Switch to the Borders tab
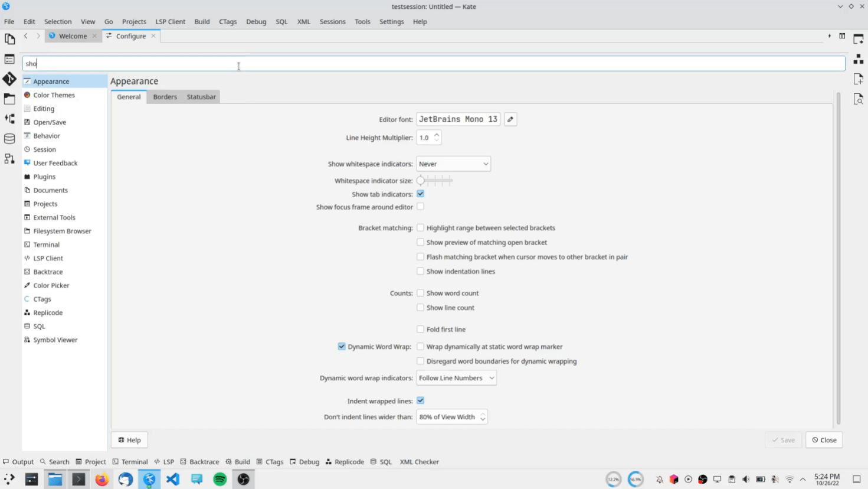868x489 pixels. pos(165,96)
